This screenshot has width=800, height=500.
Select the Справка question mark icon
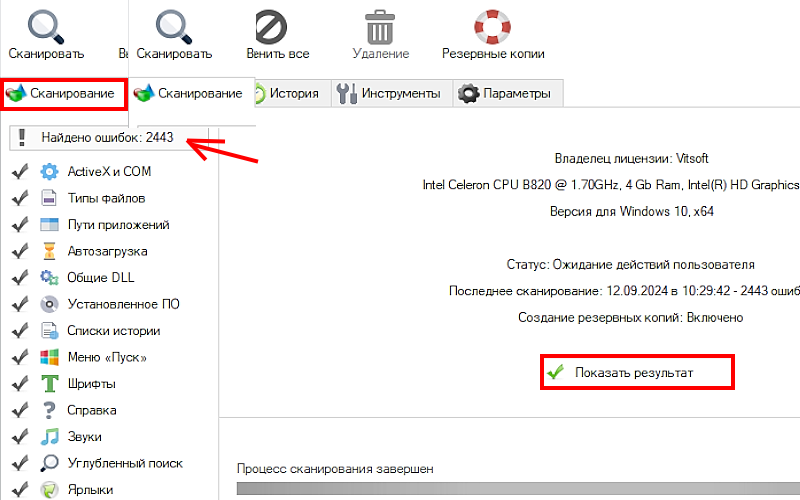point(49,410)
